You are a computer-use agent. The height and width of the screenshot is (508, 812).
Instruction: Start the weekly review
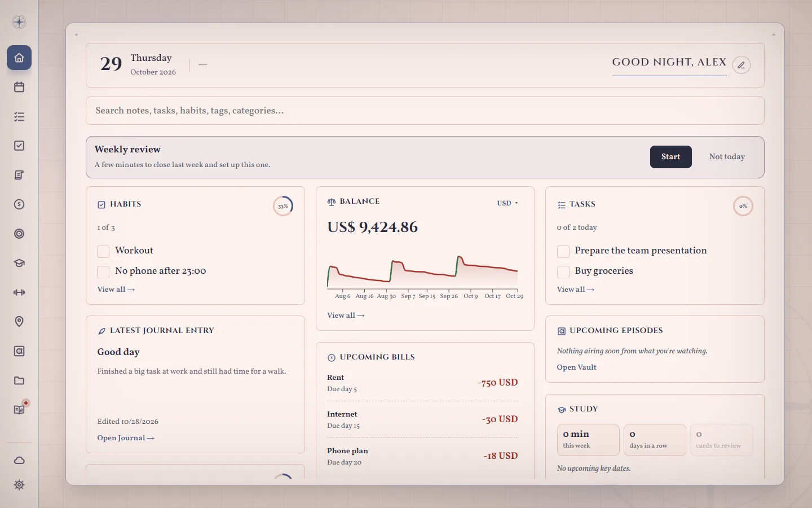tap(670, 157)
